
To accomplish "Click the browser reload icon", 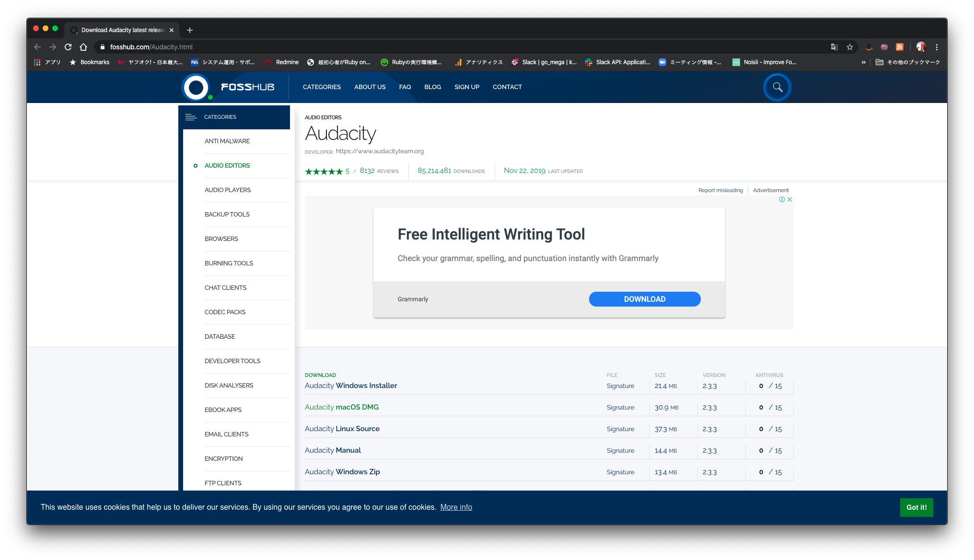I will [68, 47].
